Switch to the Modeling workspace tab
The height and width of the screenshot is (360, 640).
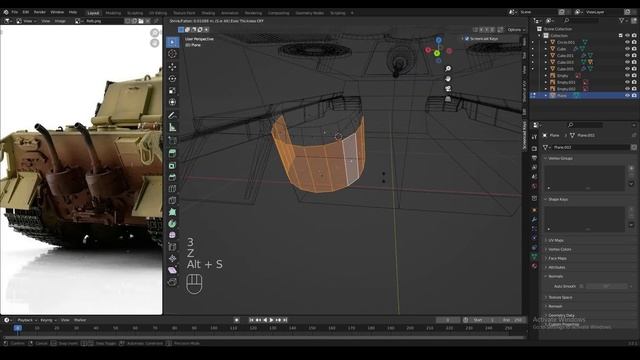[113, 13]
